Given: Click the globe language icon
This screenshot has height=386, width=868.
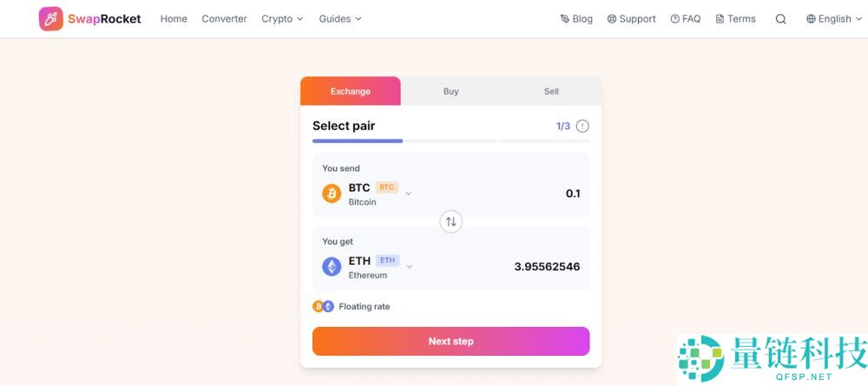Looking at the screenshot, I should point(811,19).
